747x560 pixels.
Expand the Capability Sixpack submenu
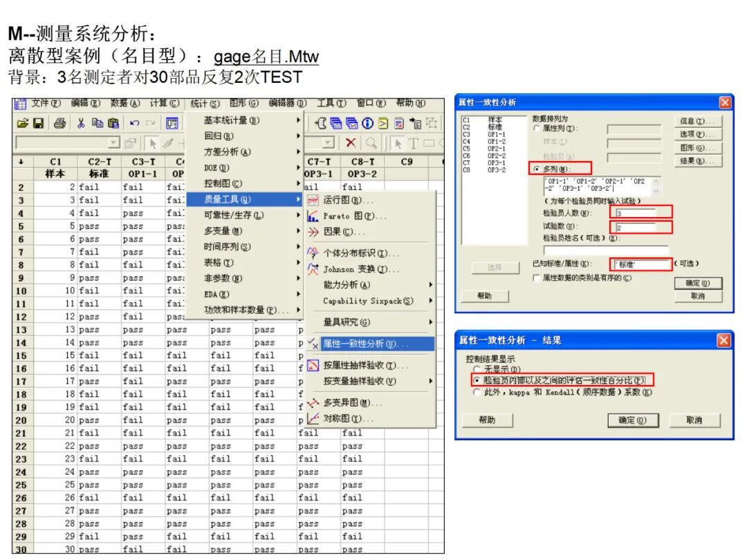367,301
